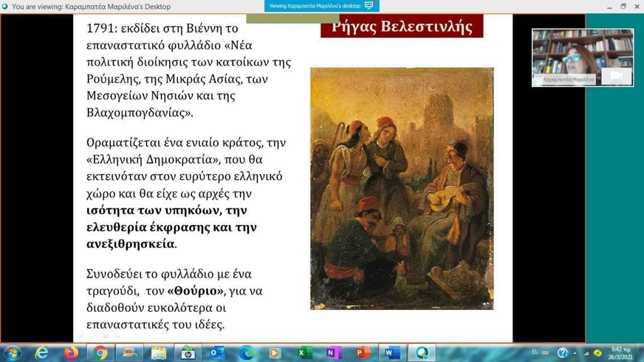Click the 'You are viewing' window title text

click(x=91, y=7)
